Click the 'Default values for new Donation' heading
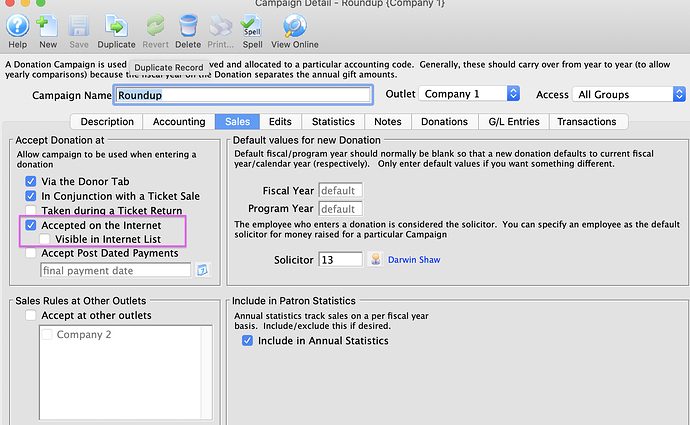690x425 pixels. pyautogui.click(x=306, y=140)
